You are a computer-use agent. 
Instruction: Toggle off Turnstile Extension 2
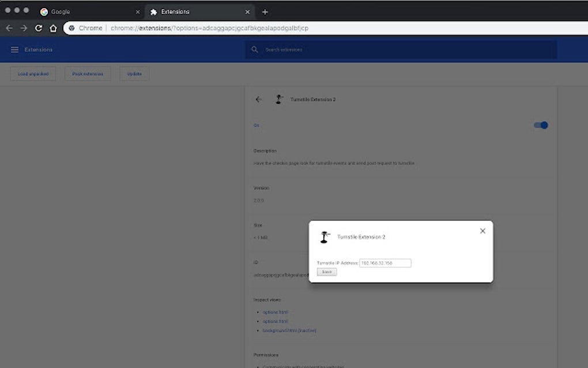point(541,125)
